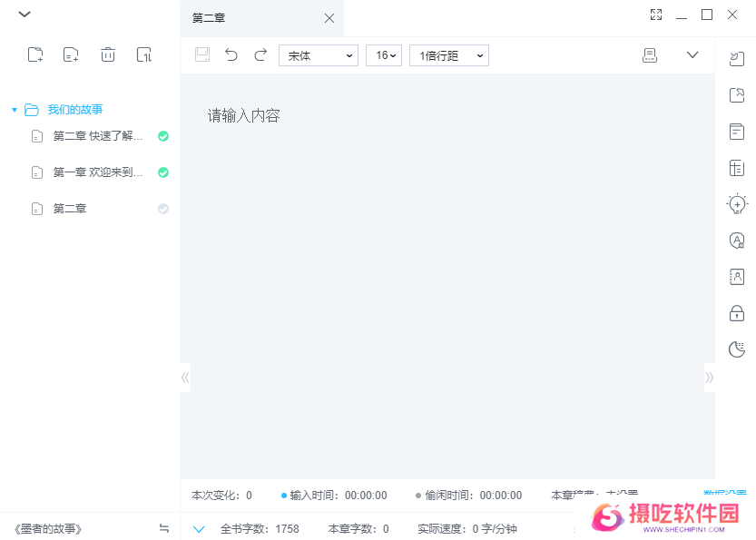Open the outline table icon in right sidebar
The height and width of the screenshot is (540, 756).
tap(737, 168)
